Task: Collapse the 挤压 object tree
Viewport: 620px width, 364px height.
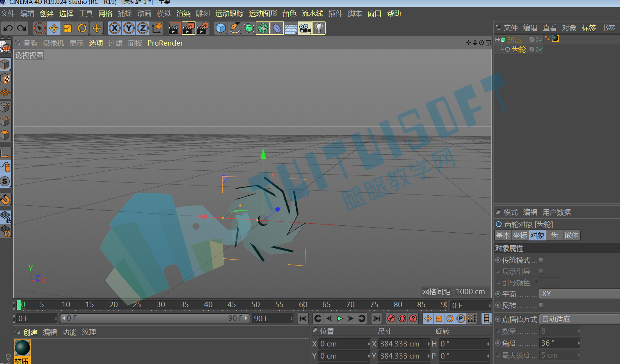Action: 497,39
